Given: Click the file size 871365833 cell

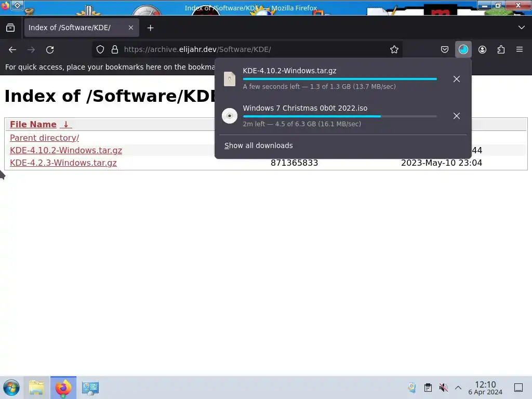Looking at the screenshot, I should [294, 163].
